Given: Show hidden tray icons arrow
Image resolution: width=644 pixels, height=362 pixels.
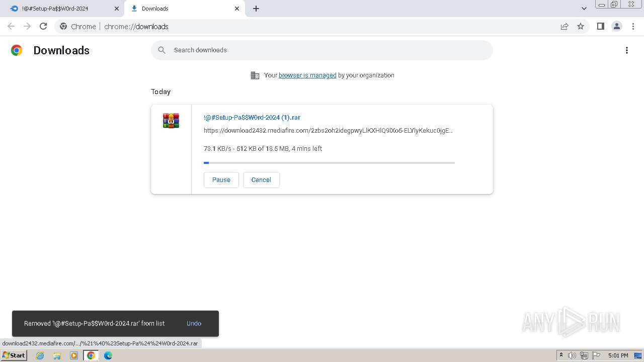Looking at the screenshot, I should coord(561,355).
